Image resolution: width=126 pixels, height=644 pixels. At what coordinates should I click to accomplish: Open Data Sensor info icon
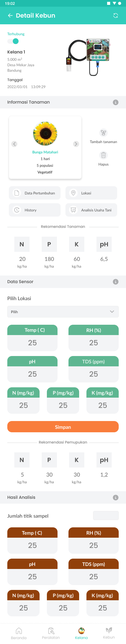coord(116,282)
